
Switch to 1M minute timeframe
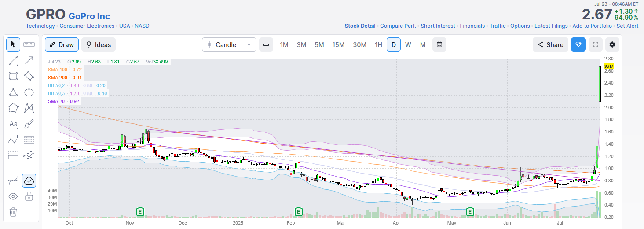coord(284,44)
